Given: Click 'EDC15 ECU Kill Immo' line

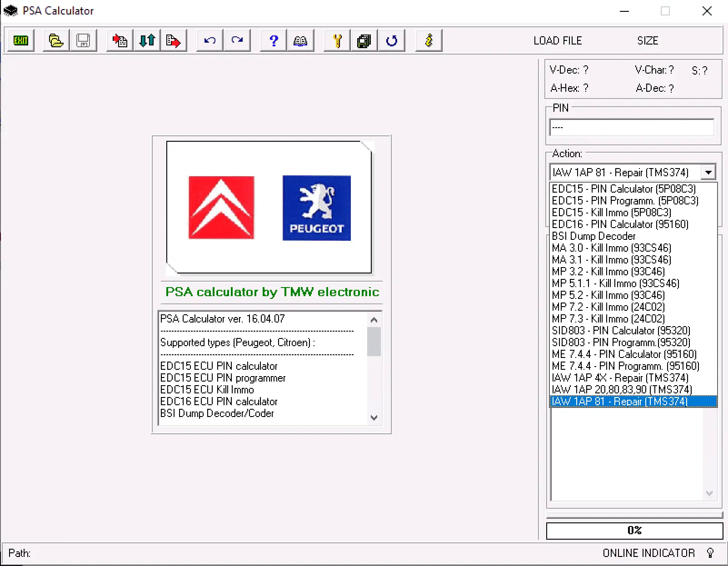Looking at the screenshot, I should [x=207, y=390].
